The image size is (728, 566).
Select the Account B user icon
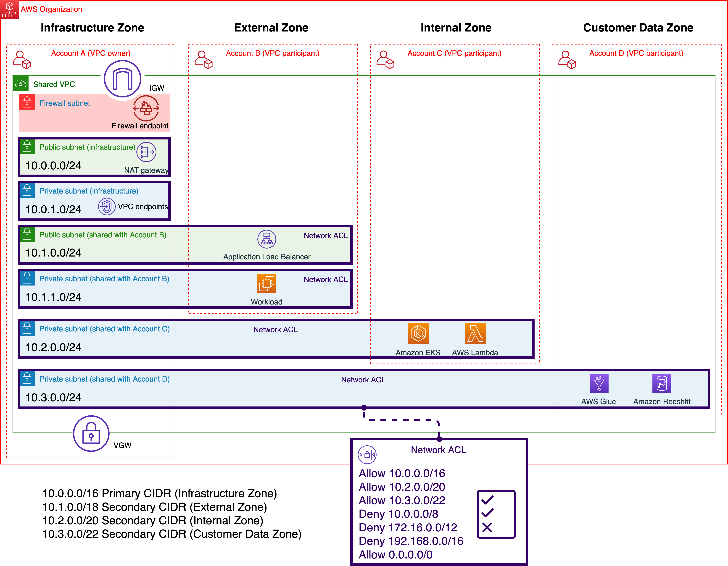point(204,60)
